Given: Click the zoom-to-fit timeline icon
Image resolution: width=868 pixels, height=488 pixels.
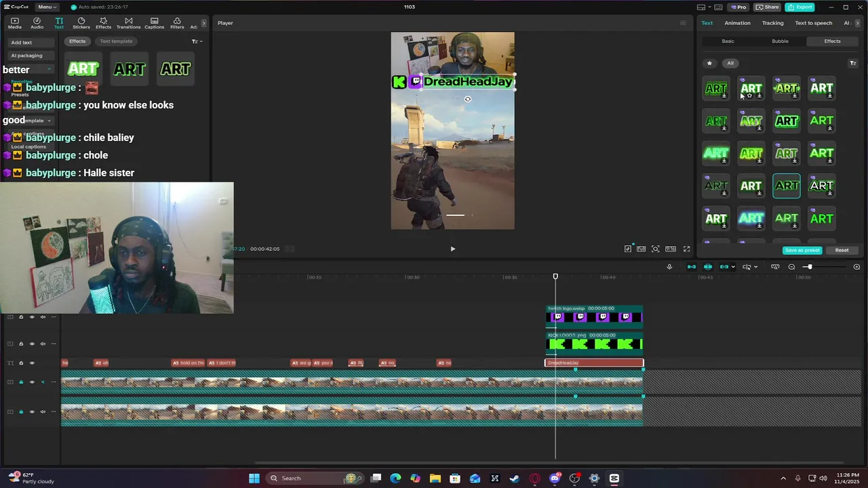Looking at the screenshot, I should pos(775,267).
